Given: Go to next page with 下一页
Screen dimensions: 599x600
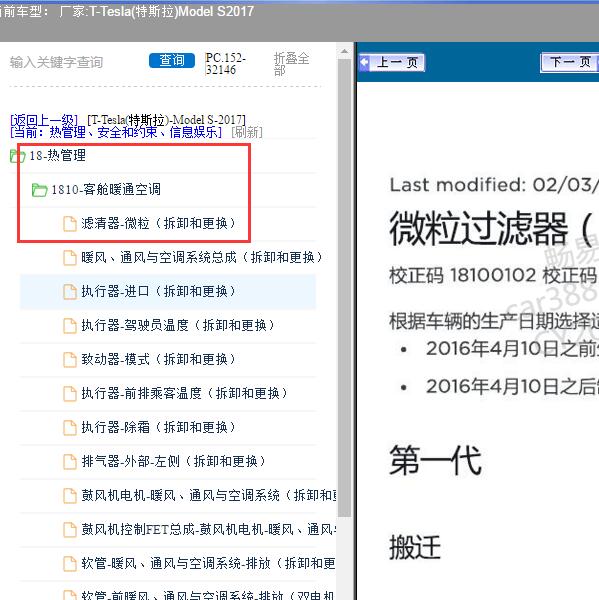Looking at the screenshot, I should (570, 62).
